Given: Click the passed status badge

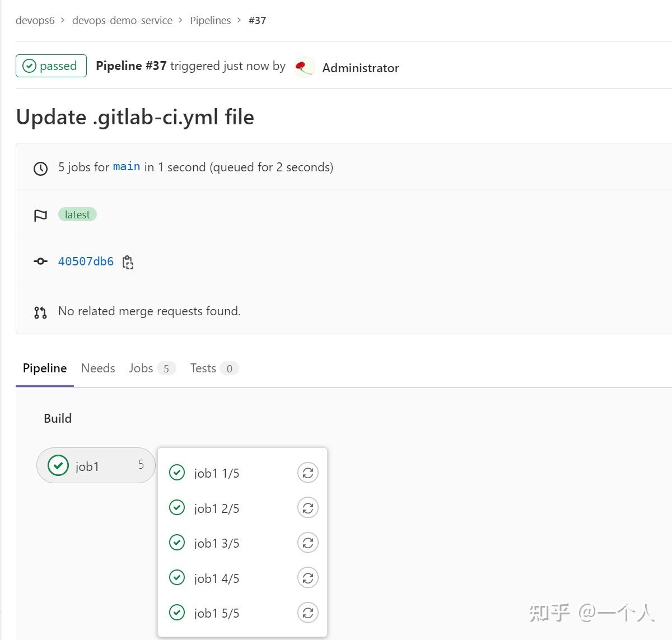Looking at the screenshot, I should (x=51, y=66).
